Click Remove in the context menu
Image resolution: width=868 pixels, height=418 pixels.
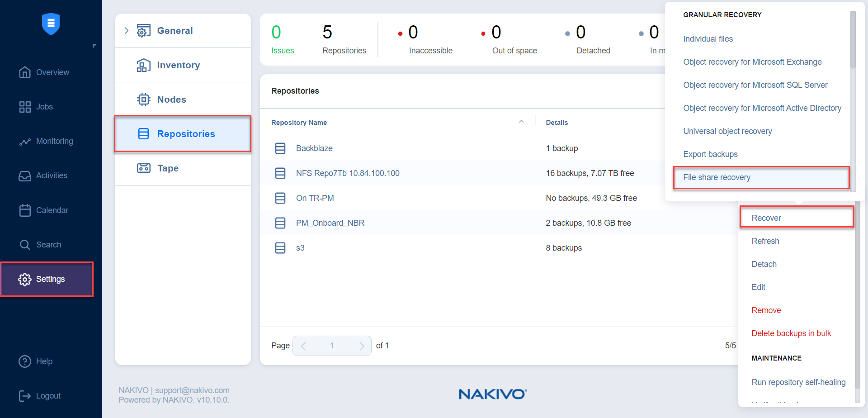(x=766, y=310)
